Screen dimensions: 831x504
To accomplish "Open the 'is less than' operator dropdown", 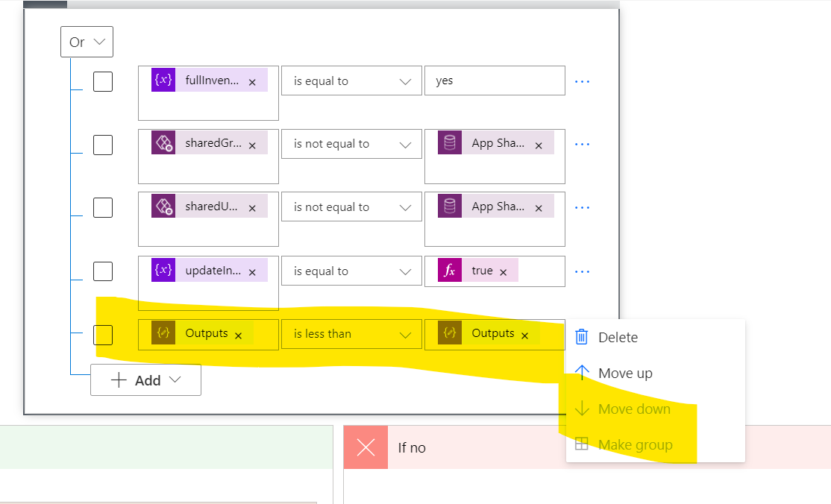I will [x=351, y=333].
